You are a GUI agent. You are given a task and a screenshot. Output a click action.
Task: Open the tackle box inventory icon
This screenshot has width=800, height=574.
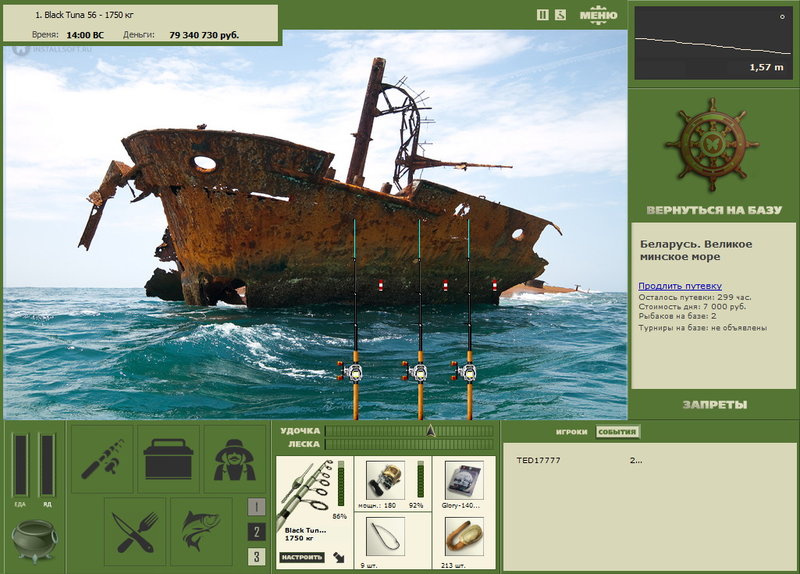[168, 459]
